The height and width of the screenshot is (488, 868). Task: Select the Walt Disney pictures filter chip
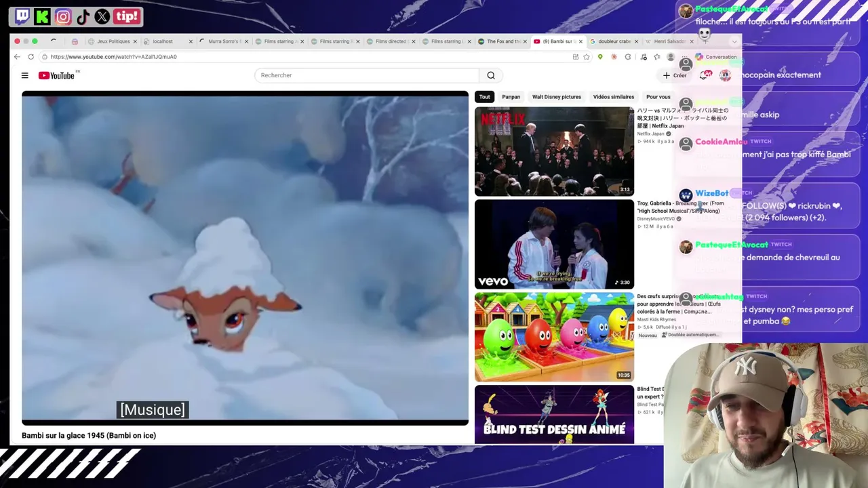coord(556,97)
